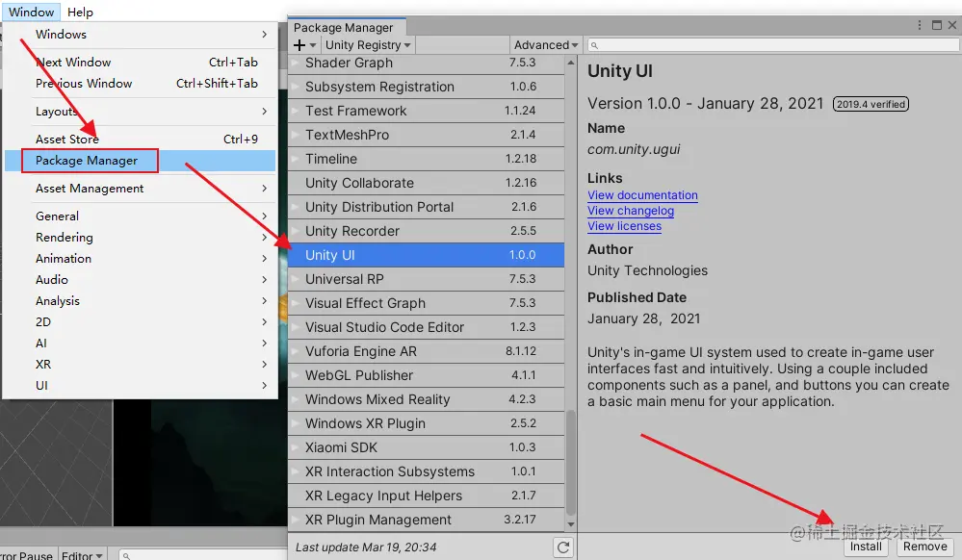The image size is (962, 560).
Task: Open the Unity Registry scope dropdown
Action: pos(368,45)
